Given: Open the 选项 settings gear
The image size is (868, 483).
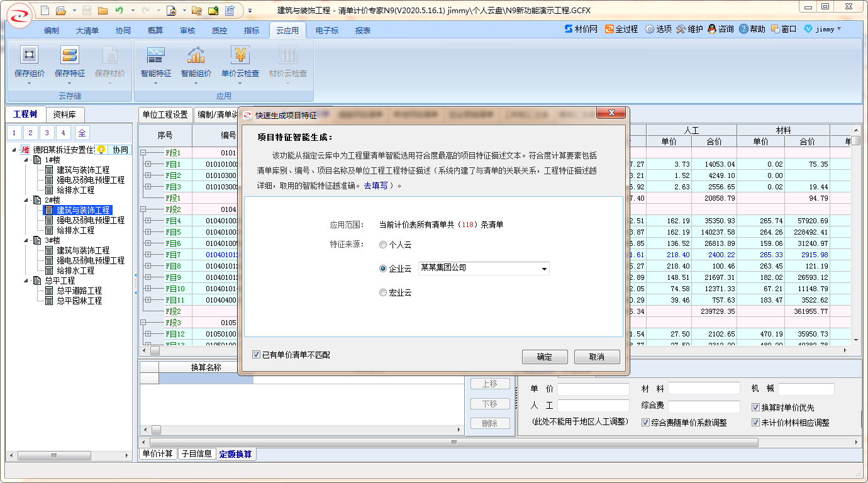Looking at the screenshot, I should tap(650, 29).
